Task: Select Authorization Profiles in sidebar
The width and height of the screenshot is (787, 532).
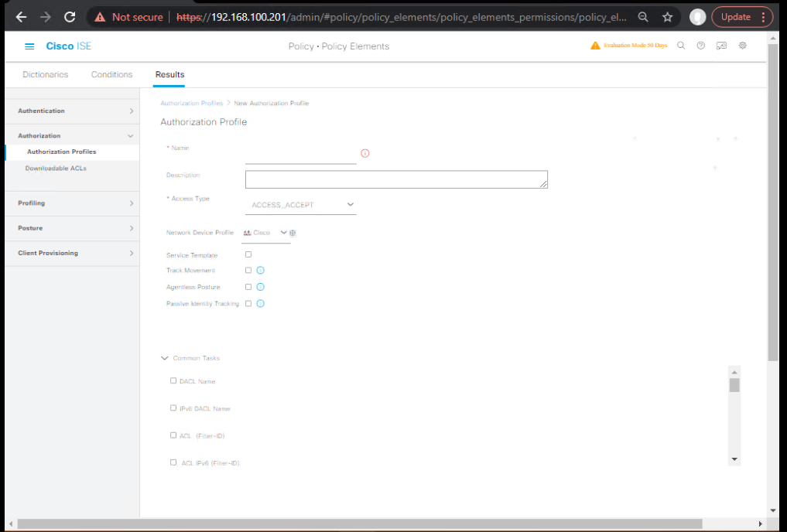Action: pyautogui.click(x=61, y=152)
